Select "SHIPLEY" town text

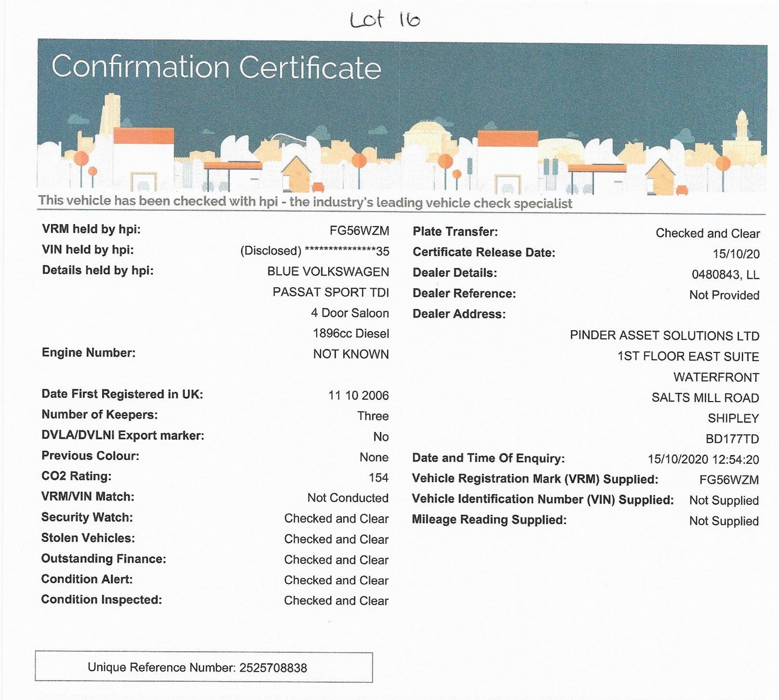[733, 418]
